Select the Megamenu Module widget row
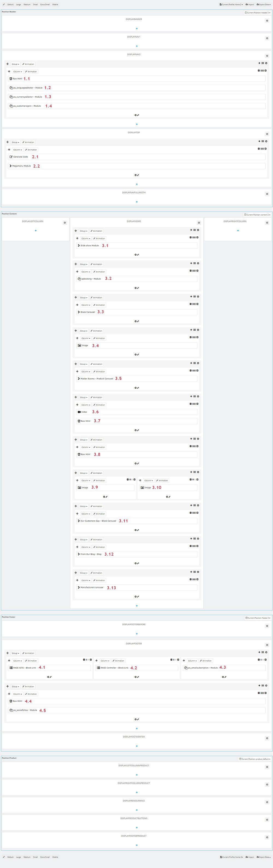 coord(137,166)
